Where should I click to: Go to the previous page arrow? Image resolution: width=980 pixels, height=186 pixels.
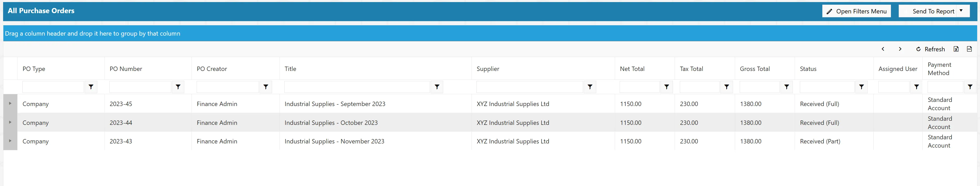pyautogui.click(x=883, y=49)
